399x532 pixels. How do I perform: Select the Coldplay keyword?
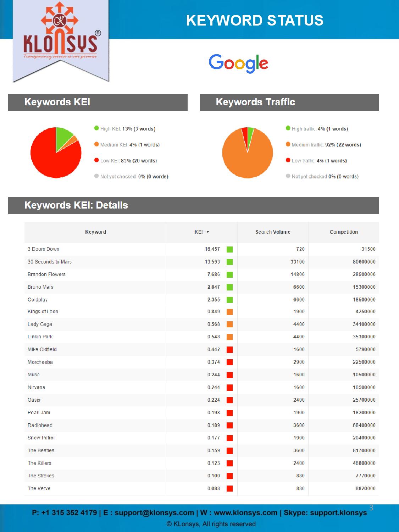coord(38,300)
